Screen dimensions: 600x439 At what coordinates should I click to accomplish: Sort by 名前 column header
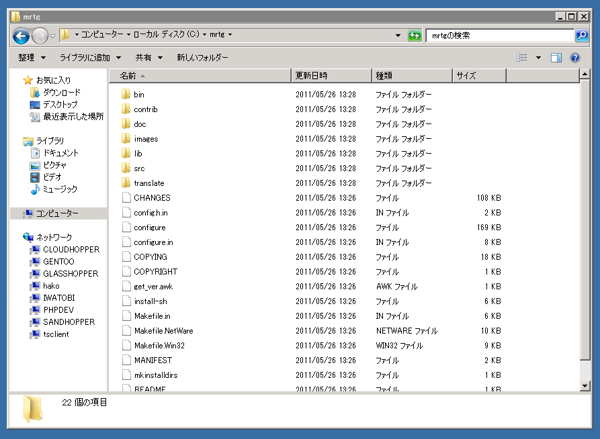tap(201, 75)
